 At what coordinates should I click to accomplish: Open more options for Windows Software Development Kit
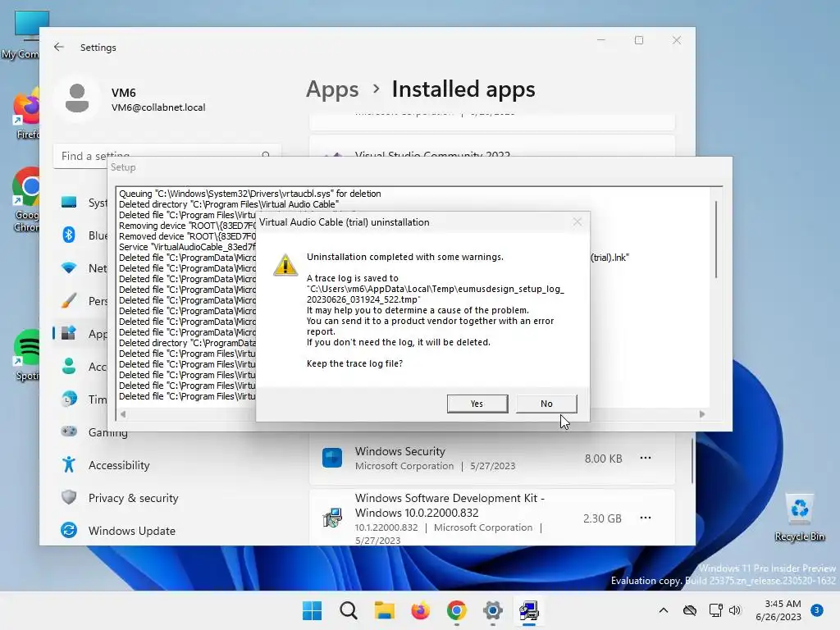click(x=646, y=518)
